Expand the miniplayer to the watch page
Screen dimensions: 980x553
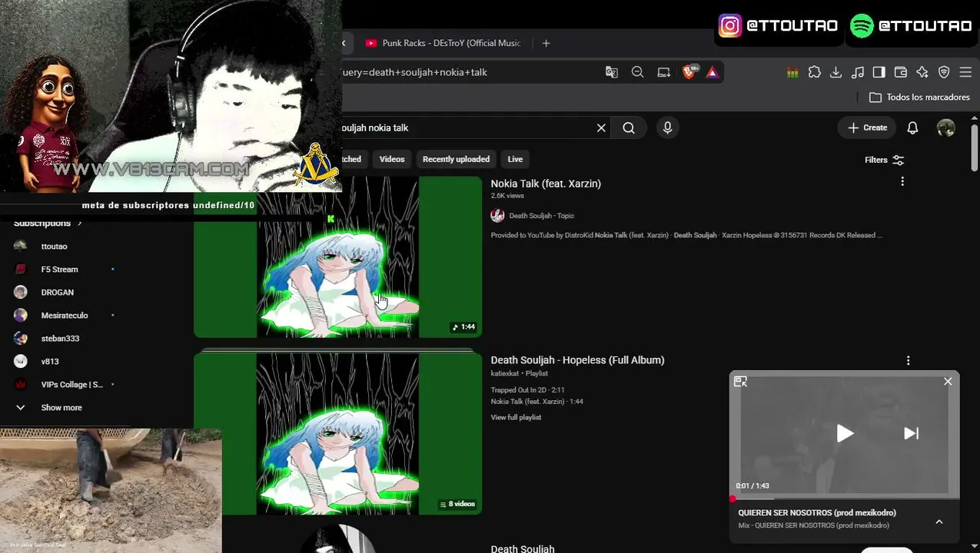point(740,381)
